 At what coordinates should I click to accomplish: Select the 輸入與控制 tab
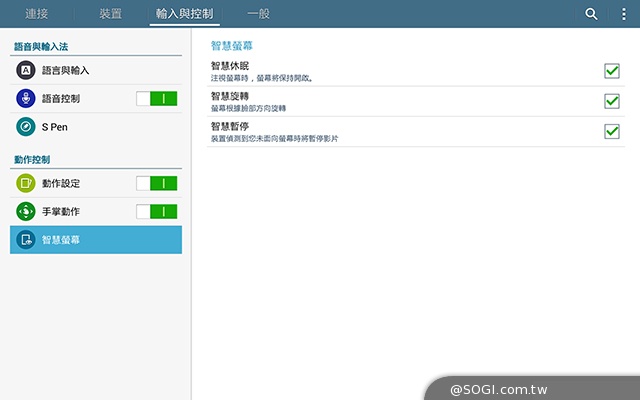[185, 14]
